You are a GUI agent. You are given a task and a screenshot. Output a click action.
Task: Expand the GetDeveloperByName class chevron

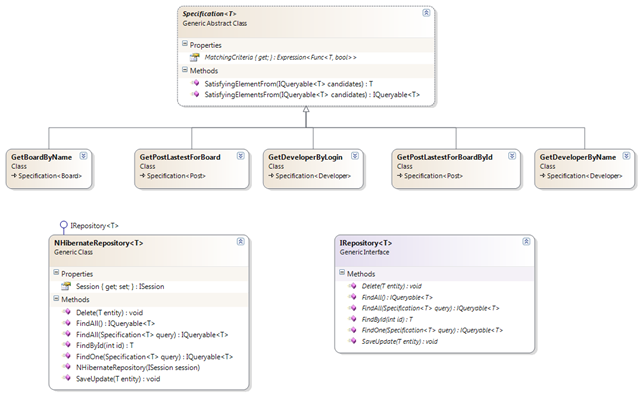[627, 156]
